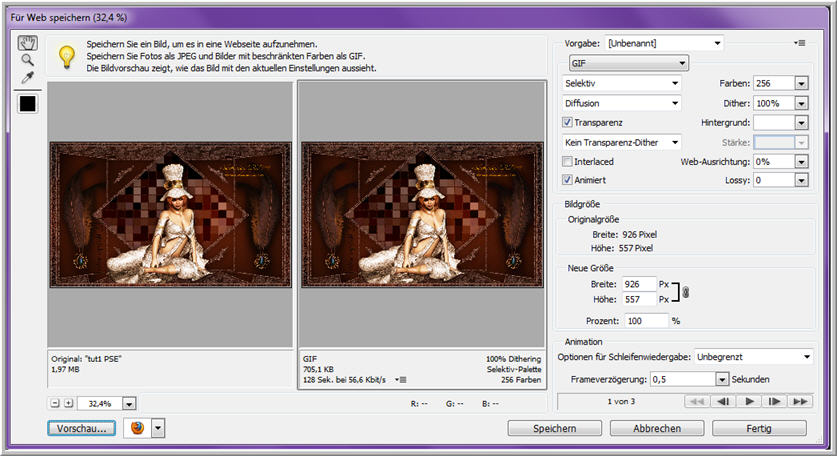Select the Eyedropper tool
The width and height of the screenshot is (837, 456).
click(x=27, y=78)
